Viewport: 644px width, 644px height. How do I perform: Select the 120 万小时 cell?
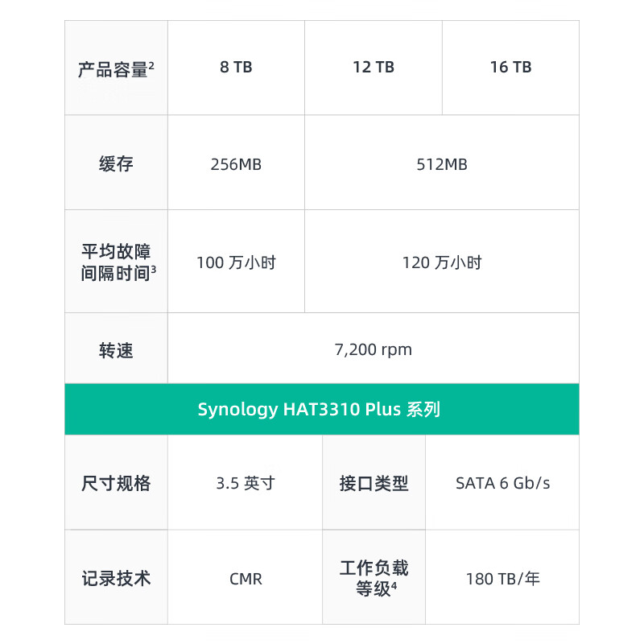[x=442, y=262]
